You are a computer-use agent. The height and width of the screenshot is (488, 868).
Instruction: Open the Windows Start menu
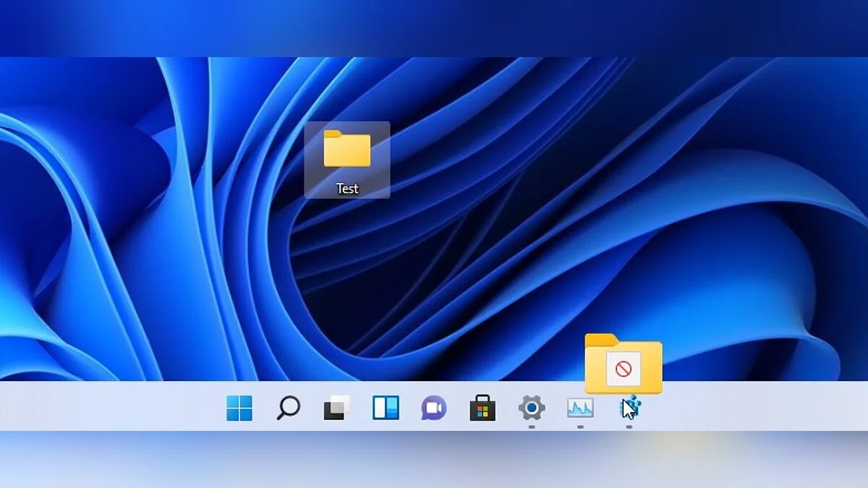[x=239, y=408]
